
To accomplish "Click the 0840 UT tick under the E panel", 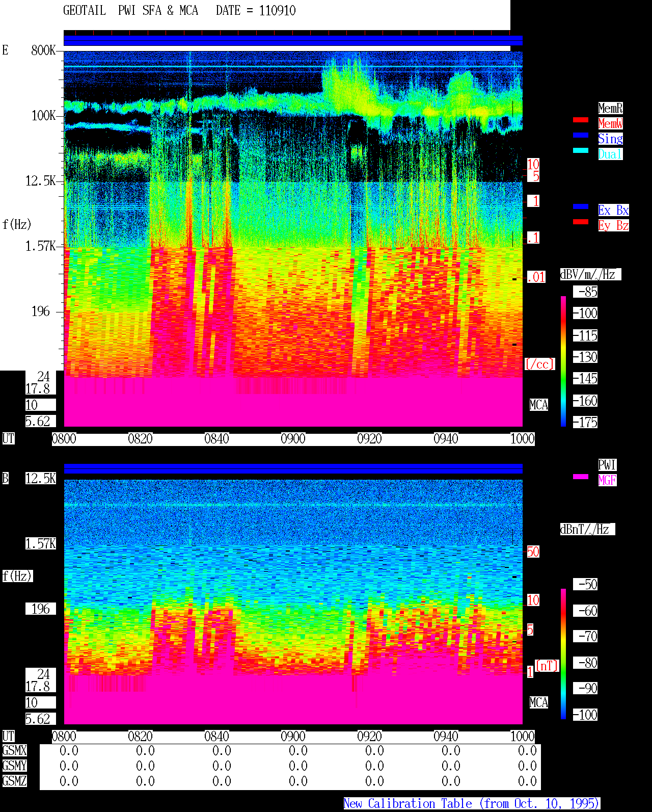I will point(217,439).
